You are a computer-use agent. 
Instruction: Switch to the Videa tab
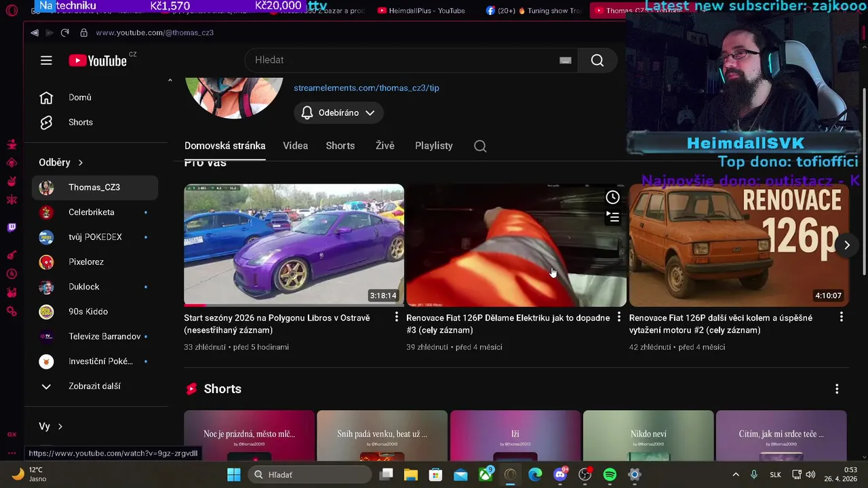295,146
